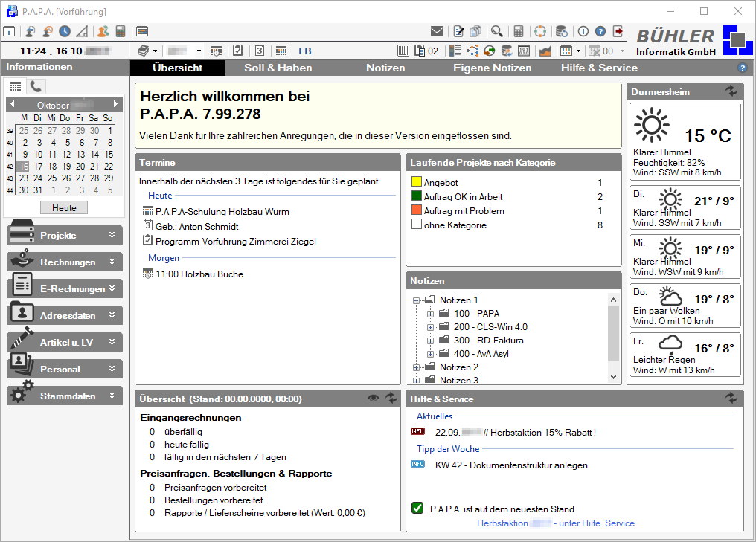756x542 pixels.
Task: Click the barcode icon in the toolbar
Action: 403,51
